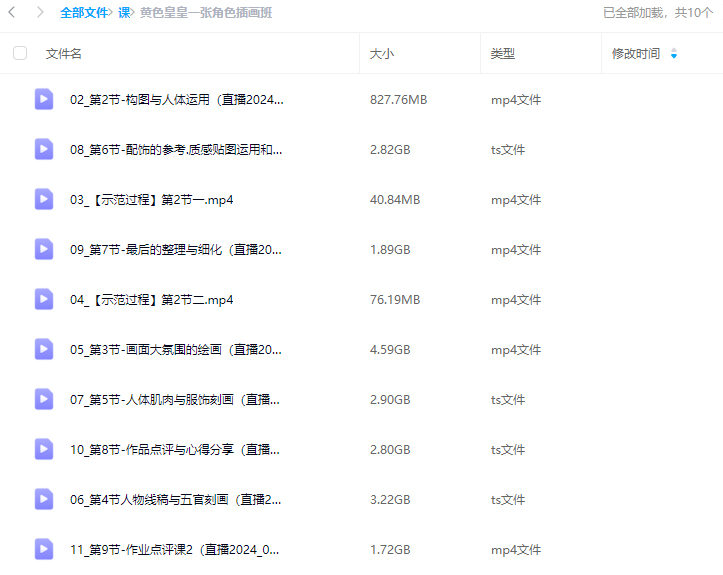
Task: Click the video icon for 07_第5节 file
Action: tap(44, 399)
